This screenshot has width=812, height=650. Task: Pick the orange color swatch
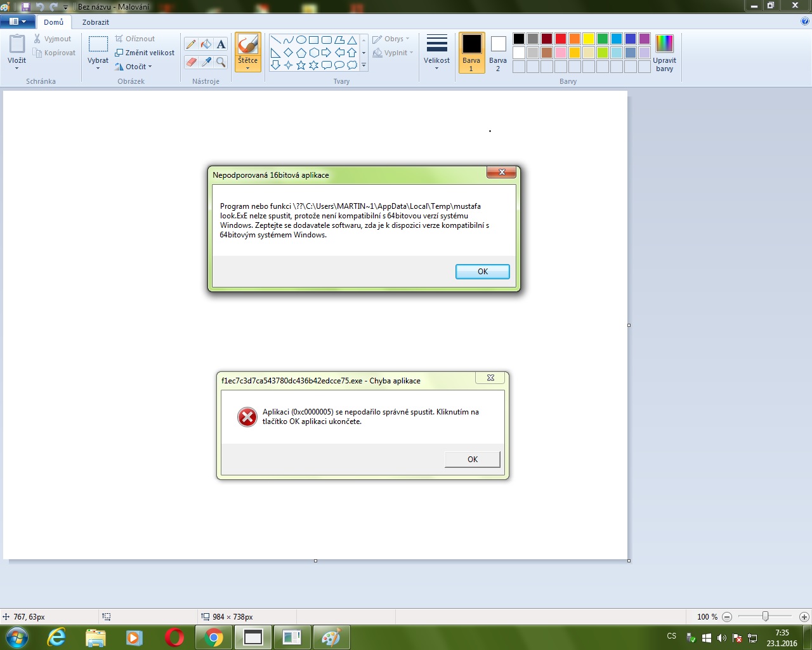point(575,39)
